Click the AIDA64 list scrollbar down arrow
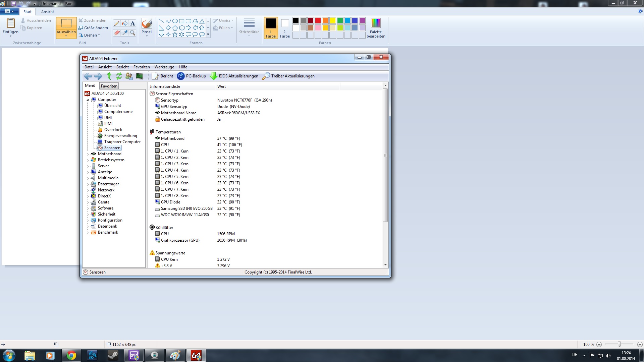644x362 pixels. click(x=385, y=265)
